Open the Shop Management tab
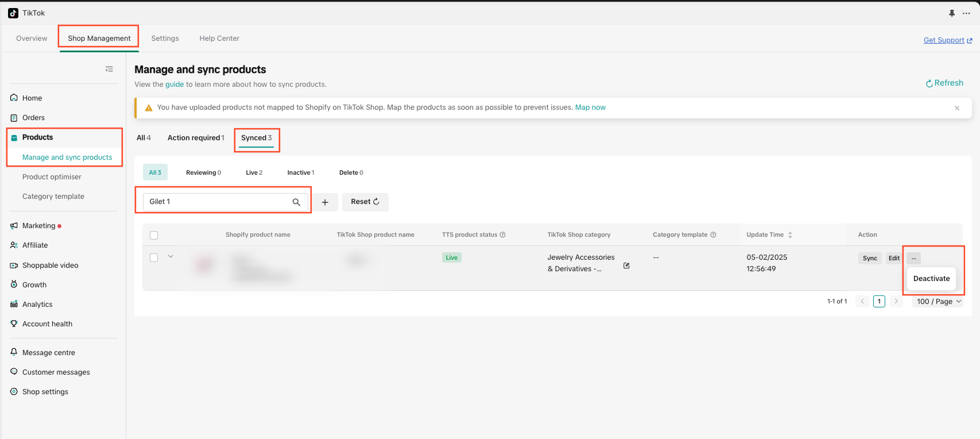This screenshot has width=980, height=439. pyautogui.click(x=99, y=38)
